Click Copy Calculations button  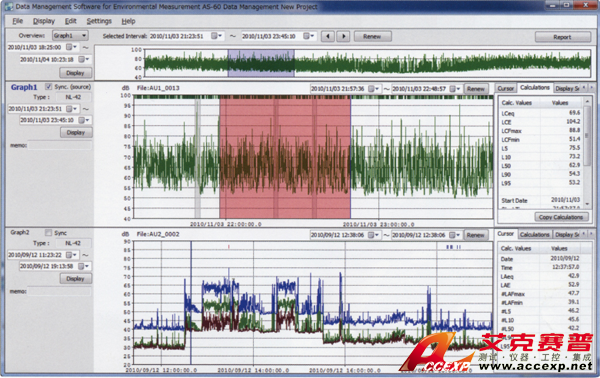pos(561,217)
